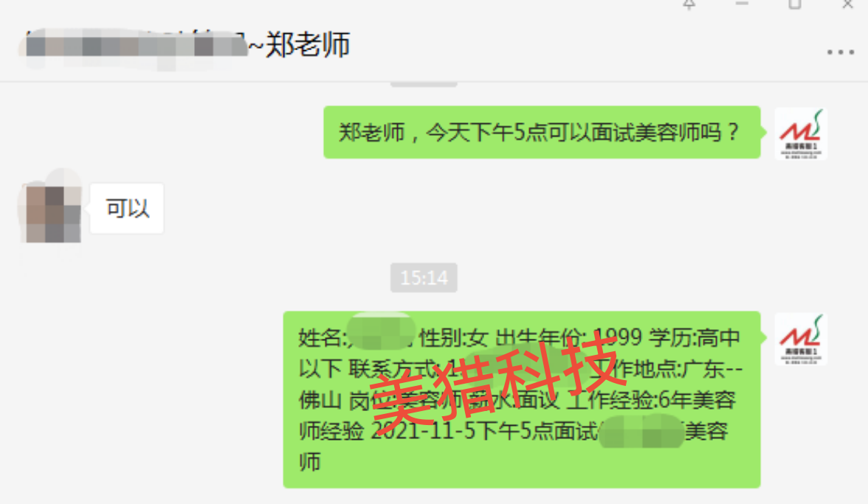Click the blurred candidate name after 姓名
The height and width of the screenshot is (504, 868).
[381, 333]
